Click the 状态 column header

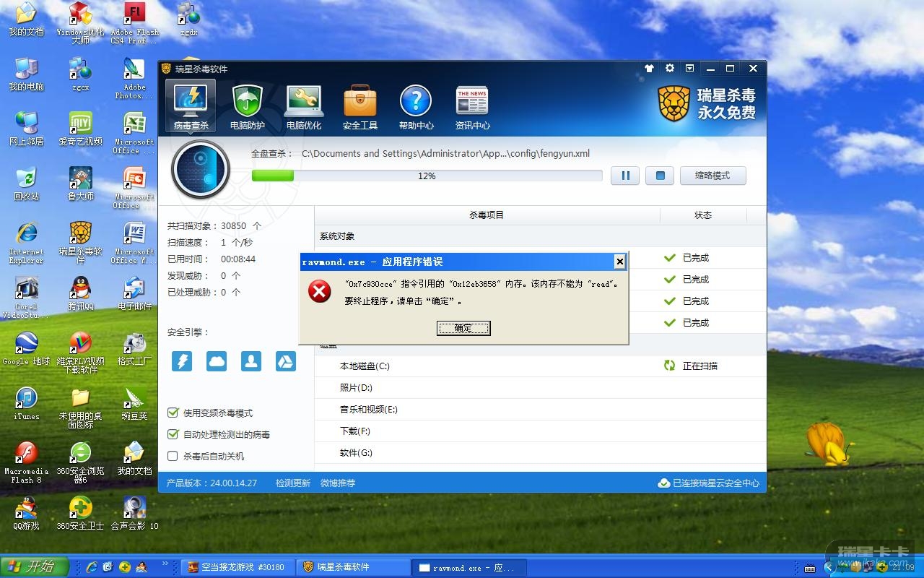click(x=703, y=215)
